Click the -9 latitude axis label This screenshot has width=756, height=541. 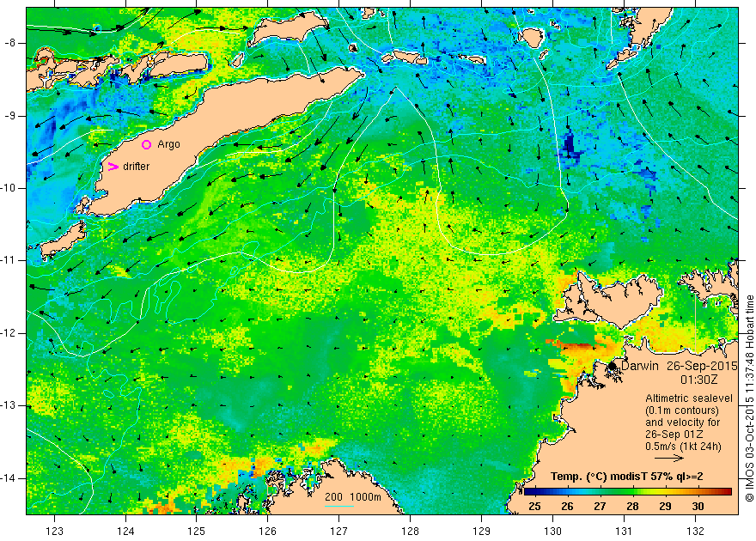pyautogui.click(x=10, y=116)
